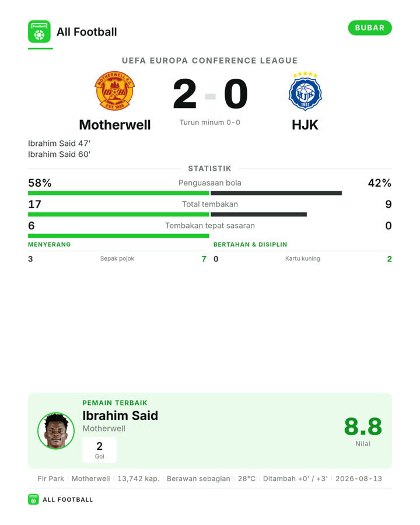Click the Fir Park venue text
This screenshot has height=525, width=420.
tap(51, 478)
